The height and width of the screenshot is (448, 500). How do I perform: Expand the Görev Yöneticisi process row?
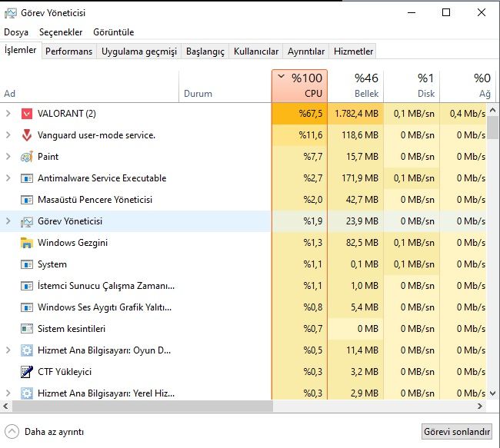pos(8,221)
